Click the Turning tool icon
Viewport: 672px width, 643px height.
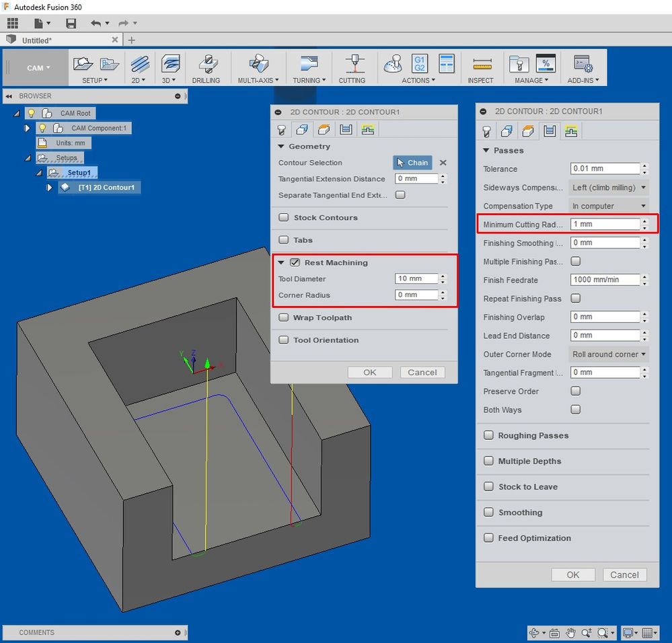click(x=309, y=63)
